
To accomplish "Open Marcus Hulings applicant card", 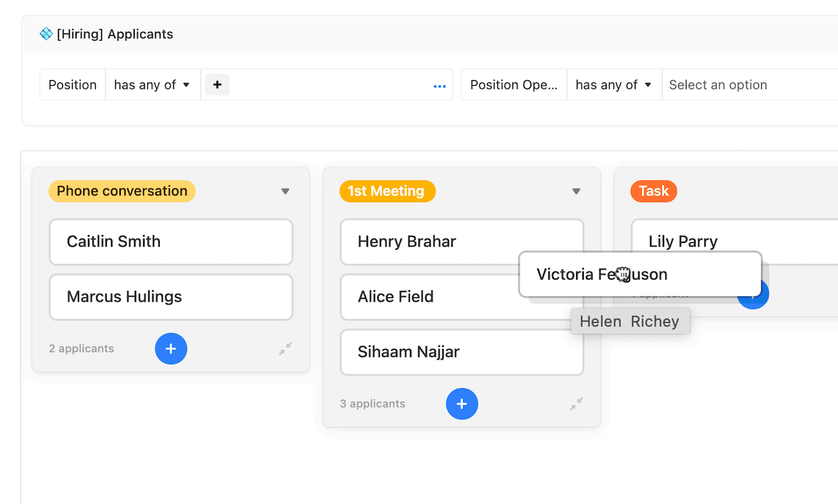I will click(170, 297).
